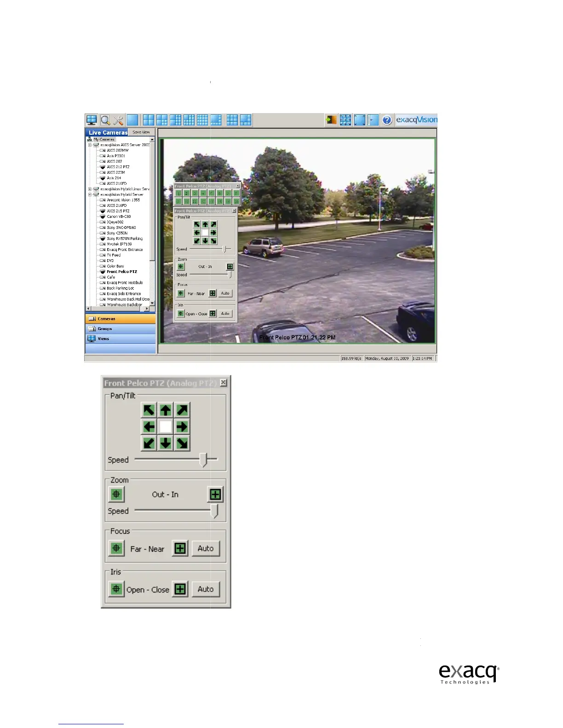Switch to Live monitor mode icon
563x728 pixels.
92,120
